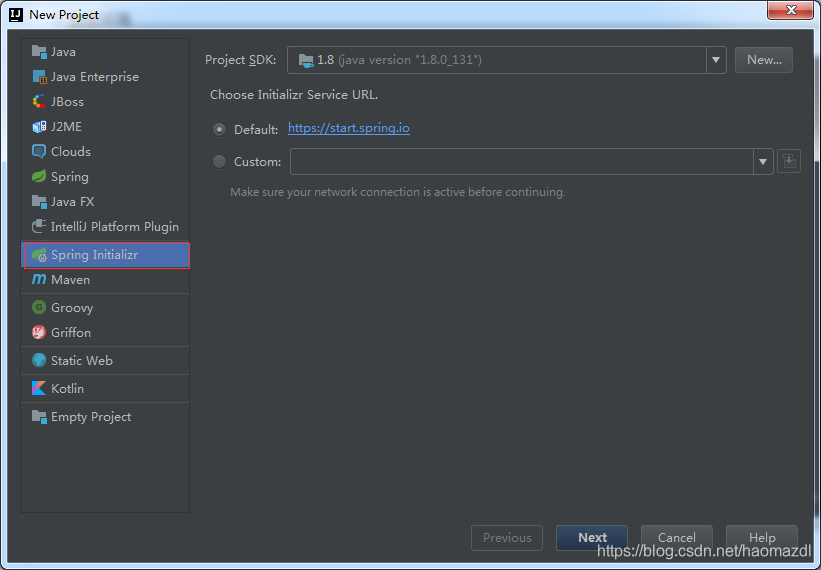Click the Spring Initializr leaf-power icon

39,255
